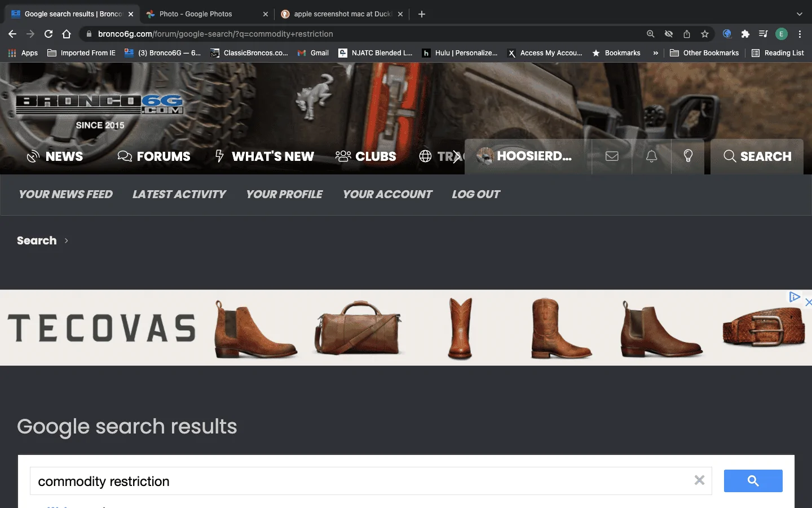Open the Bookmarks star folder
Viewport: 812px width, 508px height.
pos(616,53)
